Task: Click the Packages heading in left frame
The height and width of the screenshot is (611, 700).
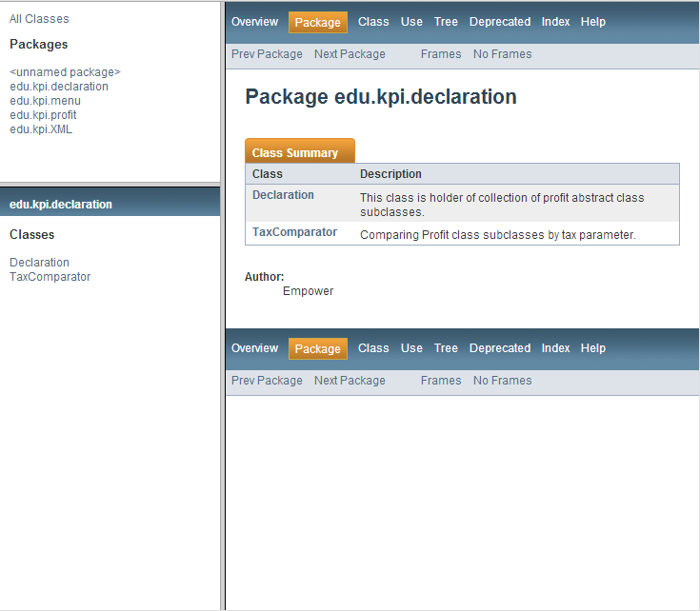Action: coord(39,44)
